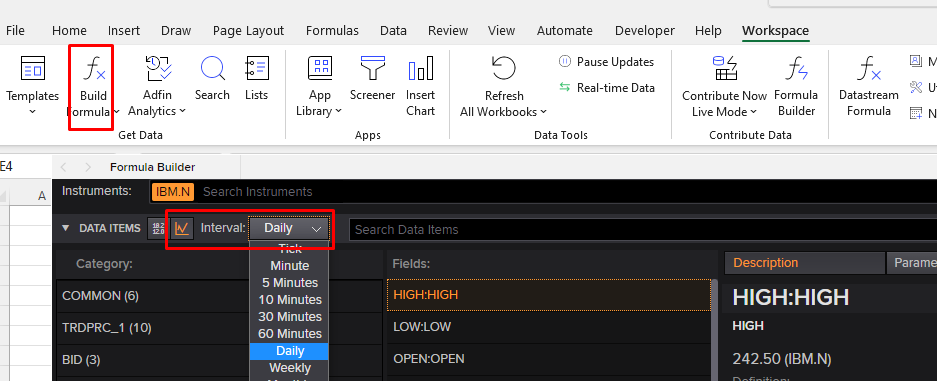Choose Weekly interval

coord(289,367)
